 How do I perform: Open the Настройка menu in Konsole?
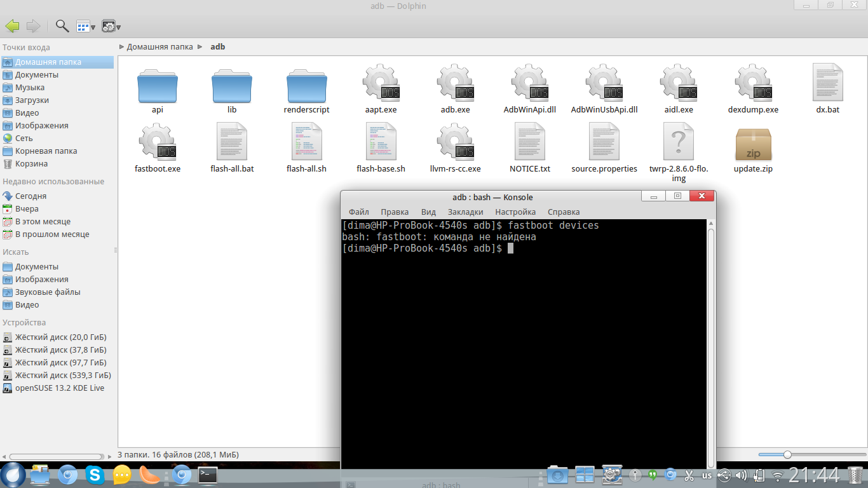515,212
